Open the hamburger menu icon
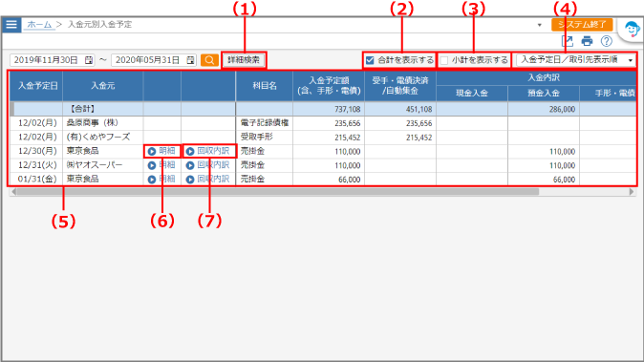 pos(11,25)
